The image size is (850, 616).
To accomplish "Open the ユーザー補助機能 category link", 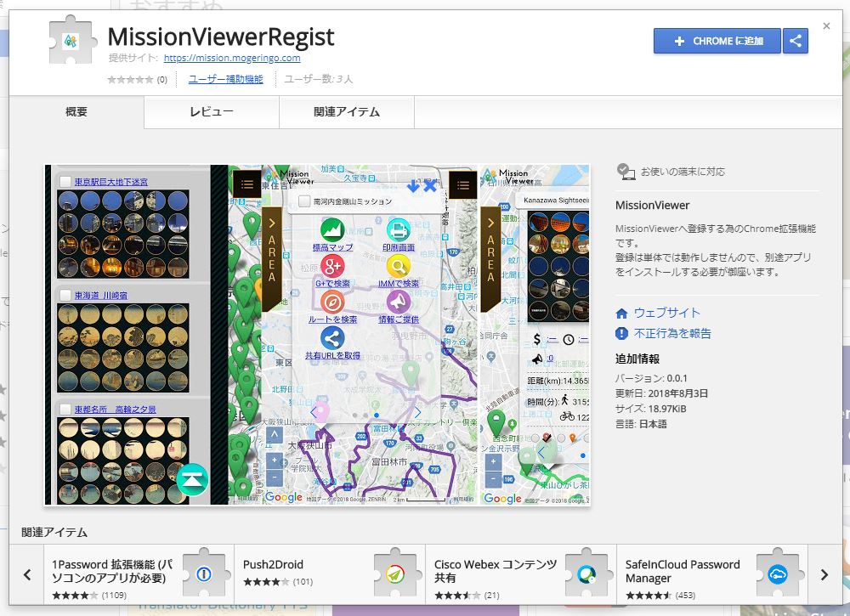I will [225, 79].
